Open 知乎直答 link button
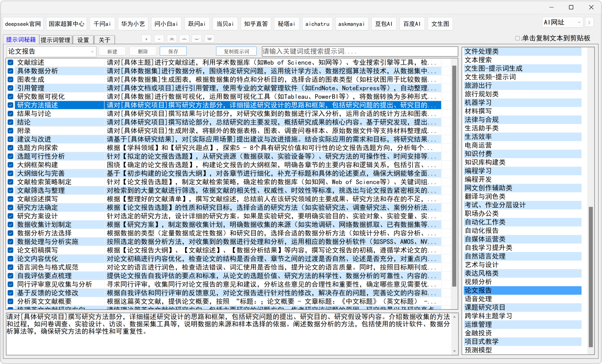This screenshot has height=364, width=602. [x=256, y=24]
